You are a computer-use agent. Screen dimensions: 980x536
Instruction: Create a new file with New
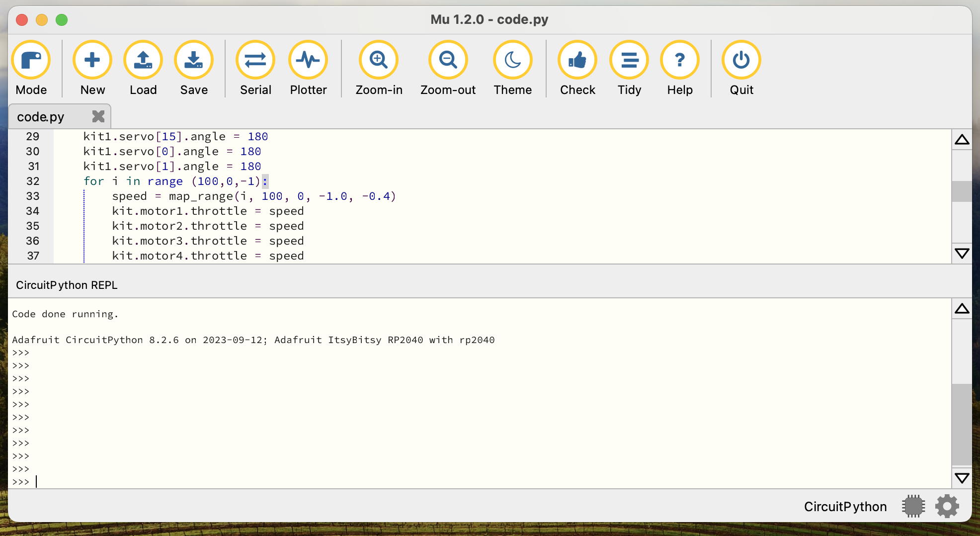coord(92,61)
